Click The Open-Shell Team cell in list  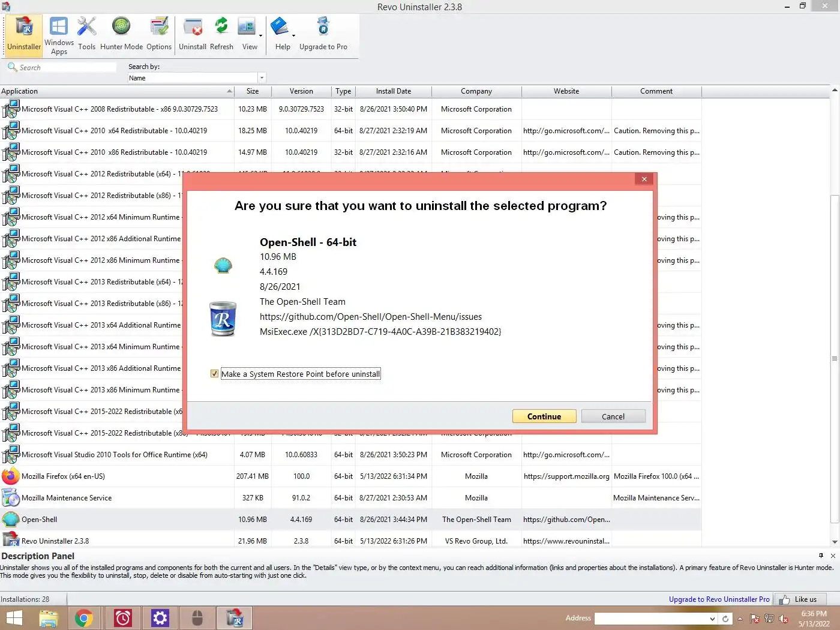(476, 520)
